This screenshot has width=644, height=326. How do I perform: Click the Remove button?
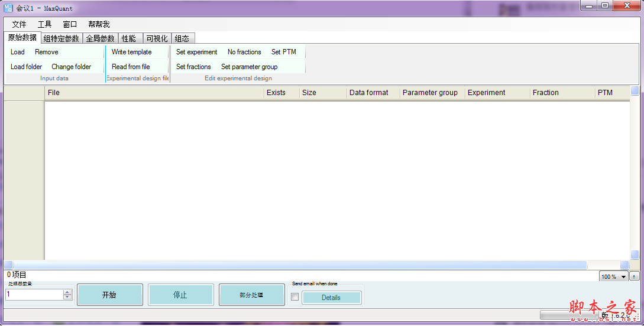pyautogui.click(x=46, y=52)
